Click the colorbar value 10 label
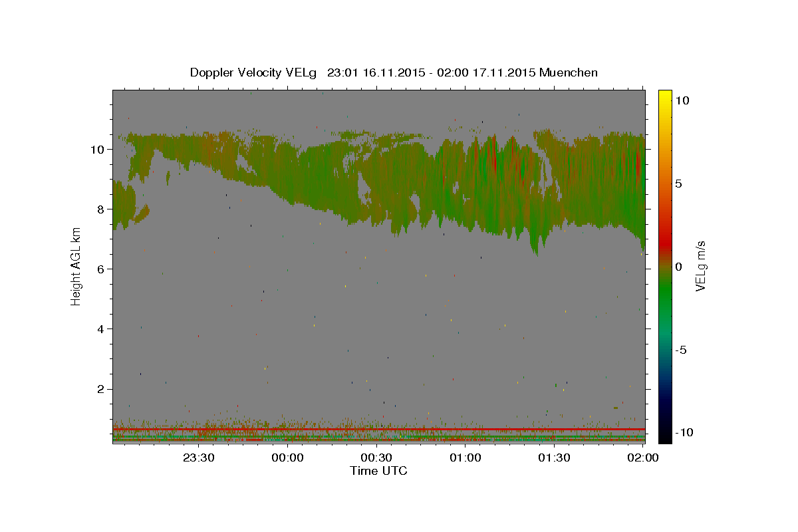This screenshot has width=798, height=532. [682, 100]
